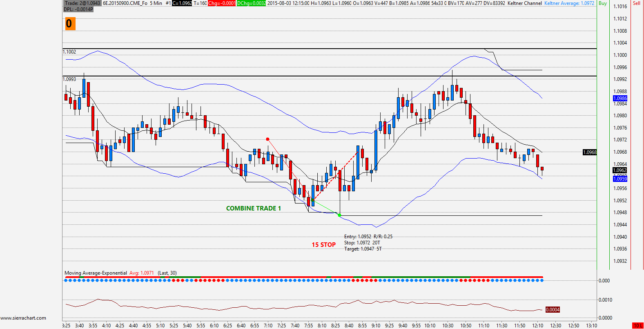Click the green dot at trade target end

point(339,215)
